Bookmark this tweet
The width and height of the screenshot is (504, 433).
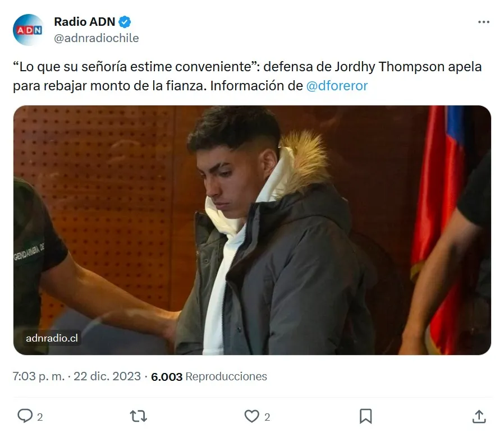(365, 416)
